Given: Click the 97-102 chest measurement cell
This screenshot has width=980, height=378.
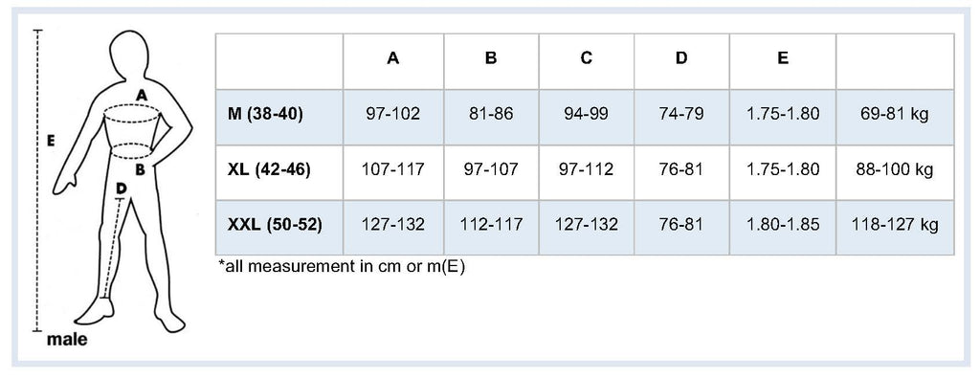Looking at the screenshot, I should point(393,114).
